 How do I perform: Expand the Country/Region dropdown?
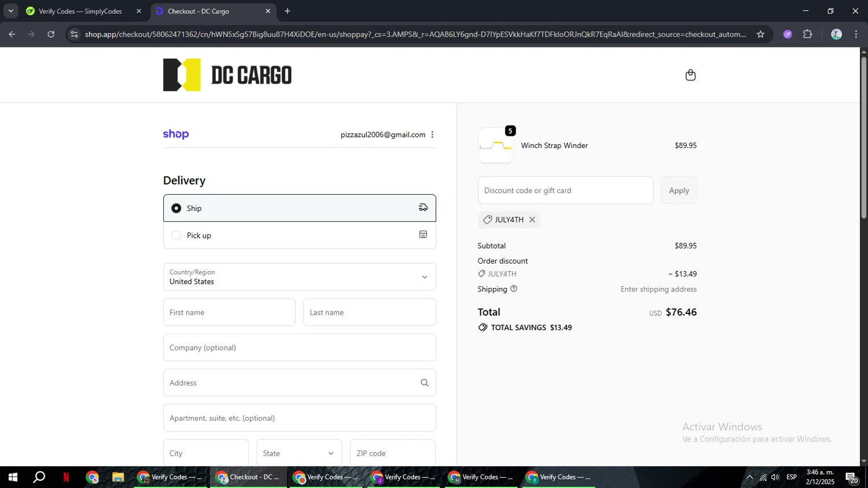(299, 277)
